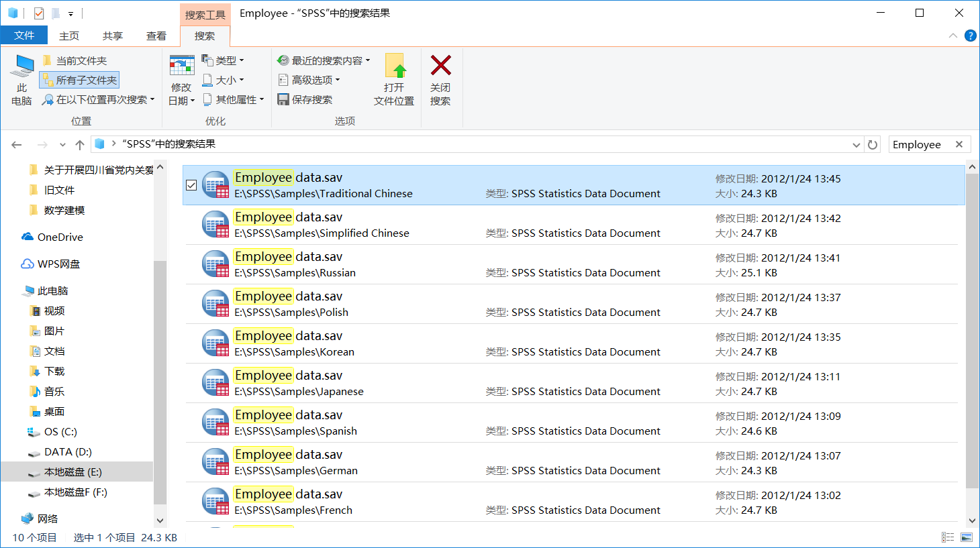Open the 文件 menu tab
Viewport: 980px width, 548px height.
coord(24,36)
